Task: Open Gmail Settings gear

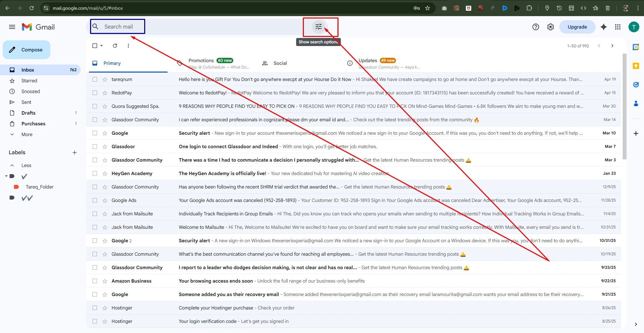Action: pyautogui.click(x=551, y=27)
